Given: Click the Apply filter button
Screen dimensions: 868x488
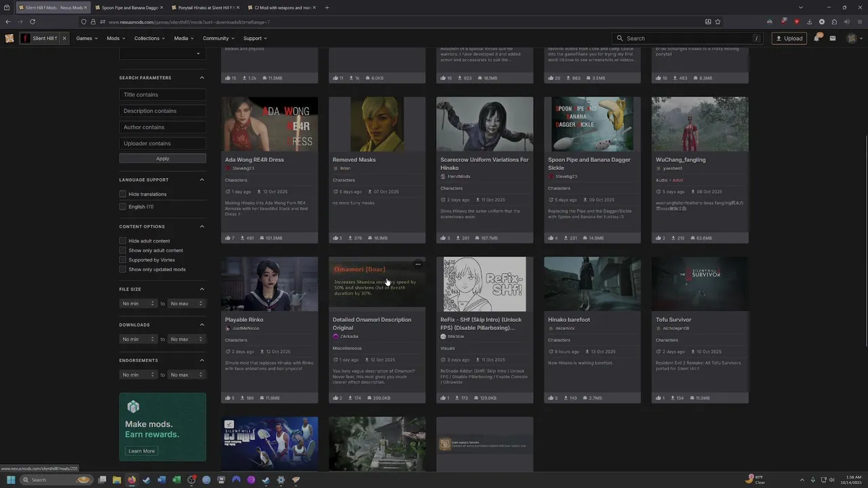Looking at the screenshot, I should tap(163, 159).
